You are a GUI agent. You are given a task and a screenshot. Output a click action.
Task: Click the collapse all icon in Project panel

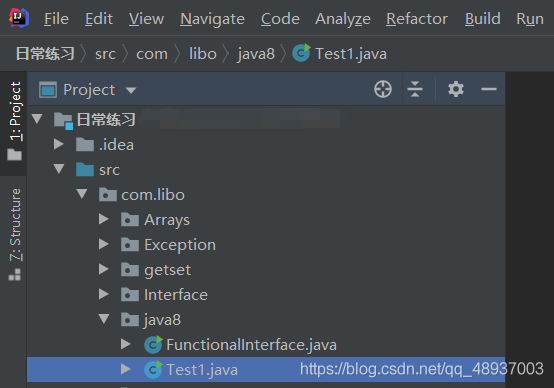tap(415, 89)
